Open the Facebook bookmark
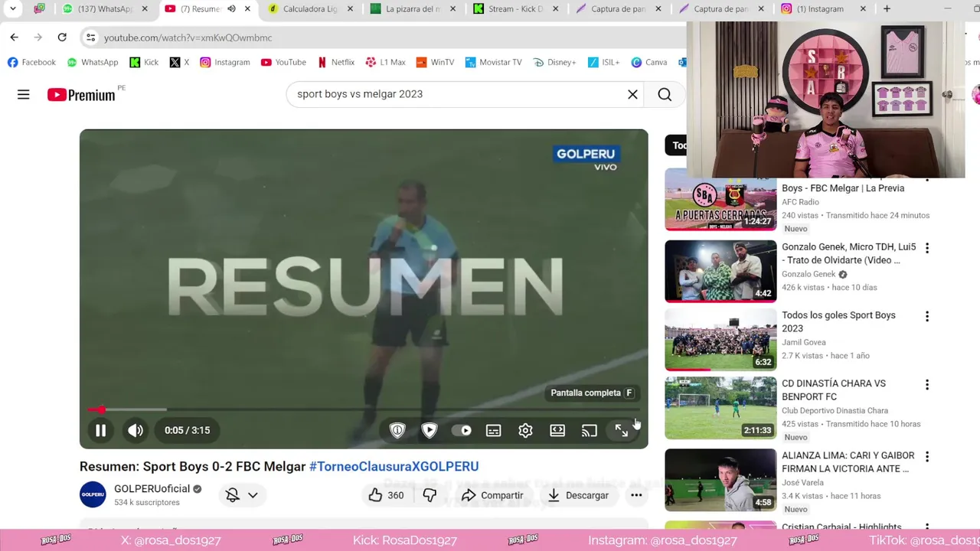The height and width of the screenshot is (551, 980). [x=31, y=62]
